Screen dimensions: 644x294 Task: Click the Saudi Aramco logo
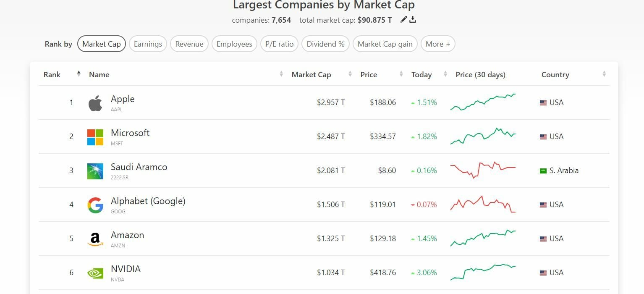pyautogui.click(x=95, y=171)
